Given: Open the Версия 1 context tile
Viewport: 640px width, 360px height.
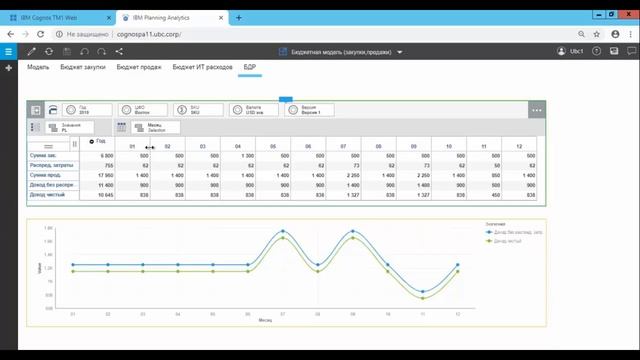Looking at the screenshot, I should [309, 110].
